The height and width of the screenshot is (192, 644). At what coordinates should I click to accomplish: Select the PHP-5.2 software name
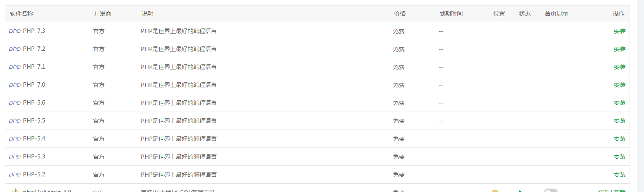pos(34,174)
